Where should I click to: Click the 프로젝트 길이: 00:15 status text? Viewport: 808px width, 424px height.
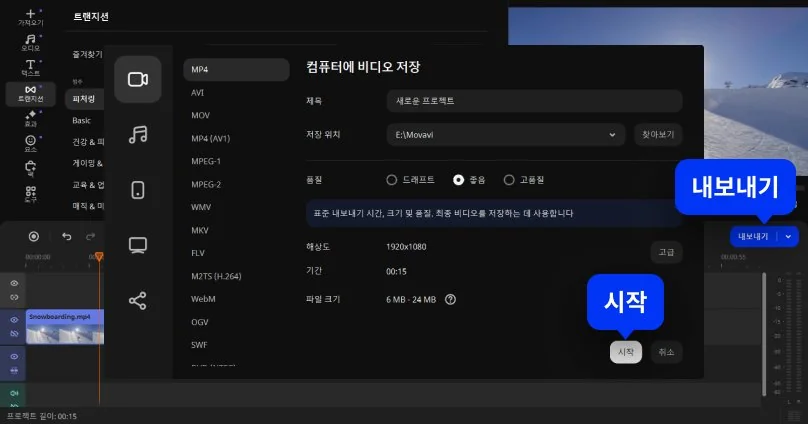pos(42,416)
